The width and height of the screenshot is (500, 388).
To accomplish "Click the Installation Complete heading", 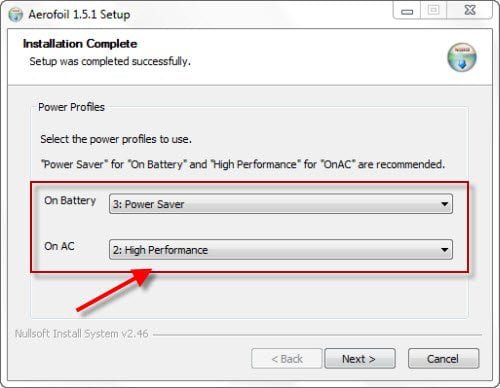I will 80,44.
